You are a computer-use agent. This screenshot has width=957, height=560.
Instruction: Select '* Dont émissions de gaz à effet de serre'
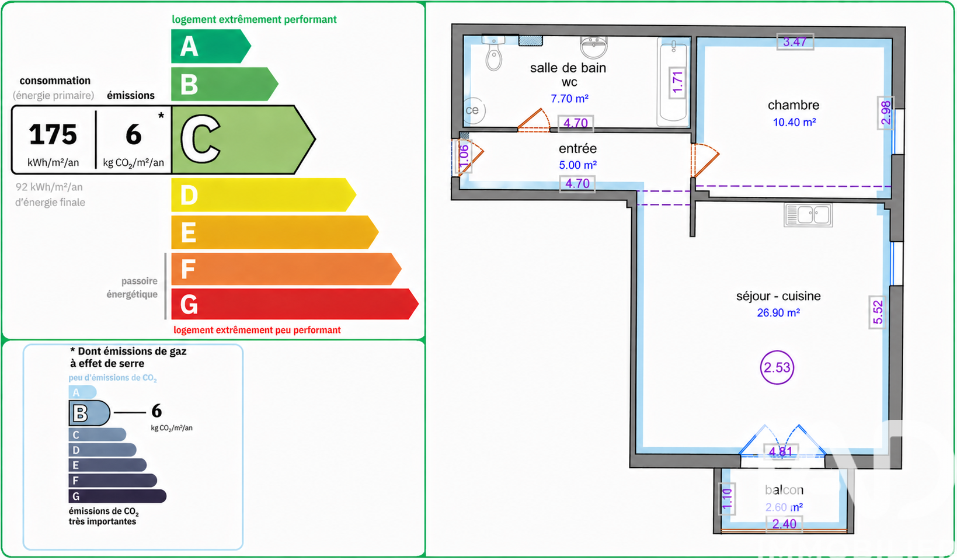128,357
